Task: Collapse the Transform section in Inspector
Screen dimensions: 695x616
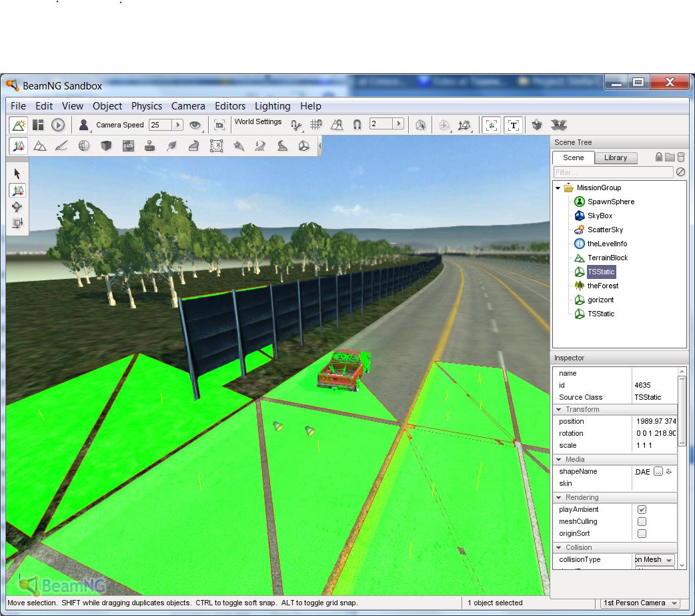Action: [559, 409]
